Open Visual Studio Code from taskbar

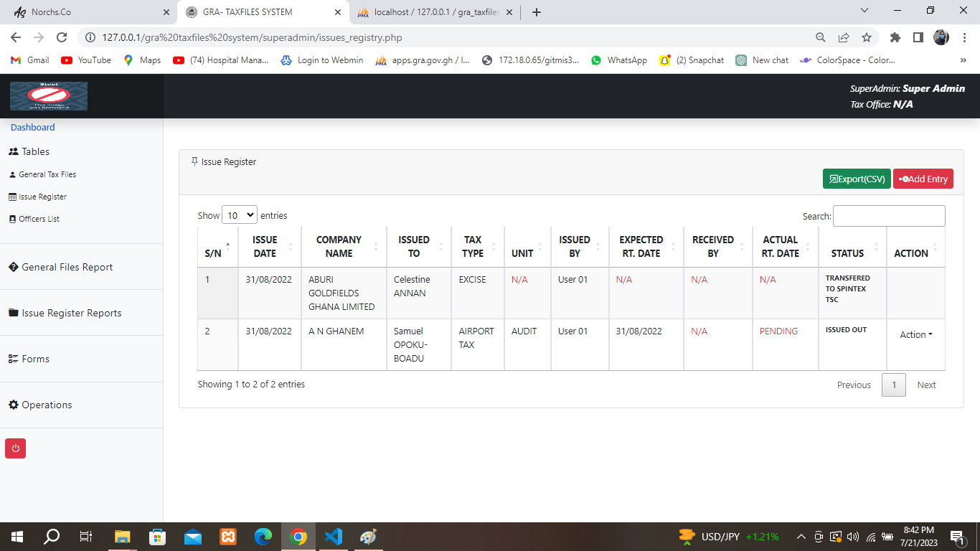pos(334,537)
